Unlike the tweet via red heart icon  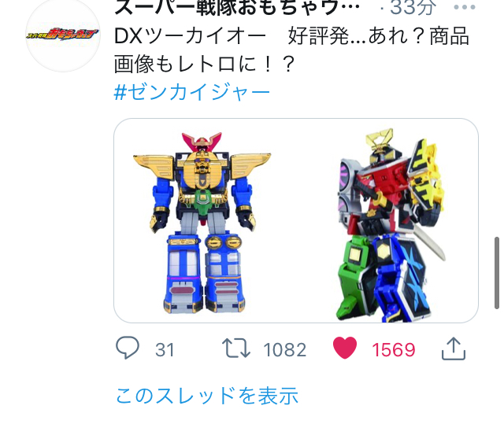(x=345, y=348)
